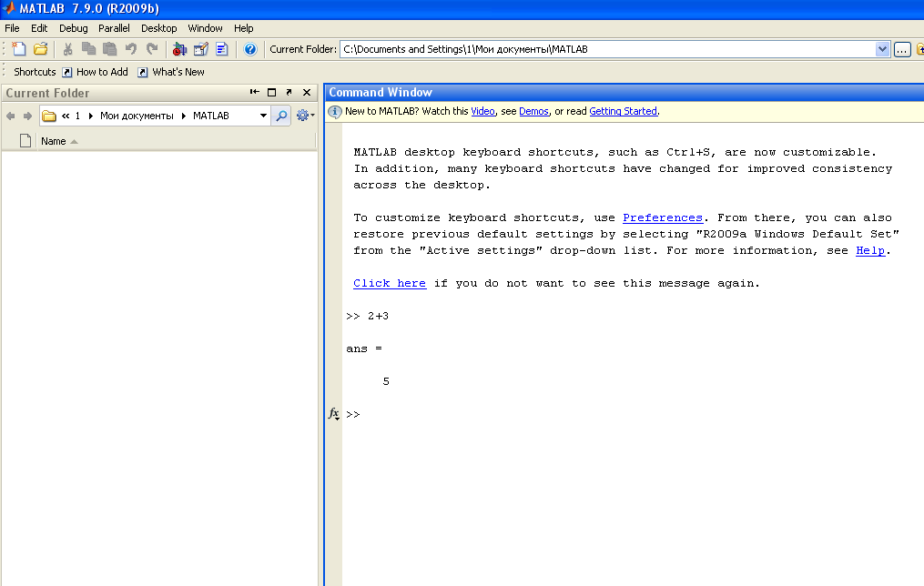Click the search magnifier in Current Folder
Image resolution: width=924 pixels, height=586 pixels.
(281, 116)
